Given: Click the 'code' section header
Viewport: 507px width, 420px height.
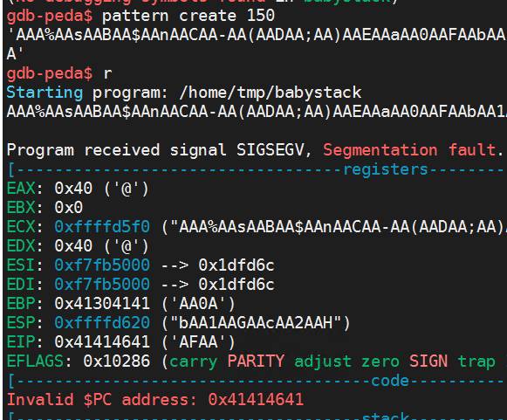Looking at the screenshot, I should (x=390, y=381).
